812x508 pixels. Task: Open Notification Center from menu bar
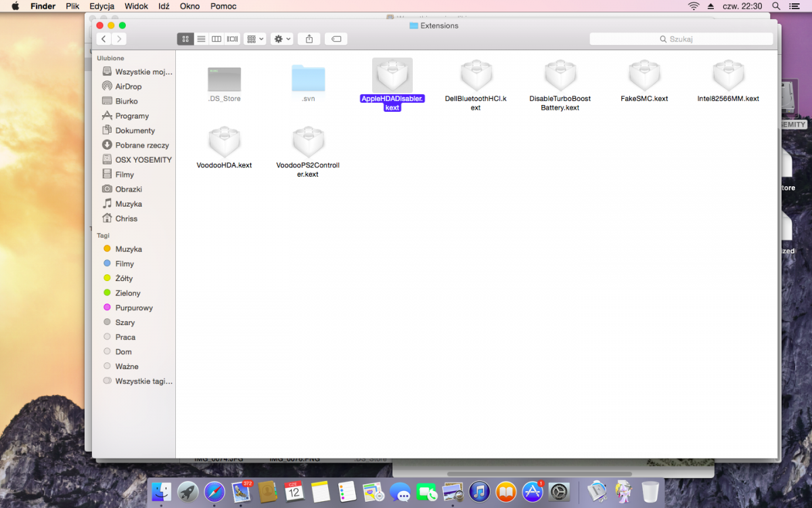click(x=794, y=6)
